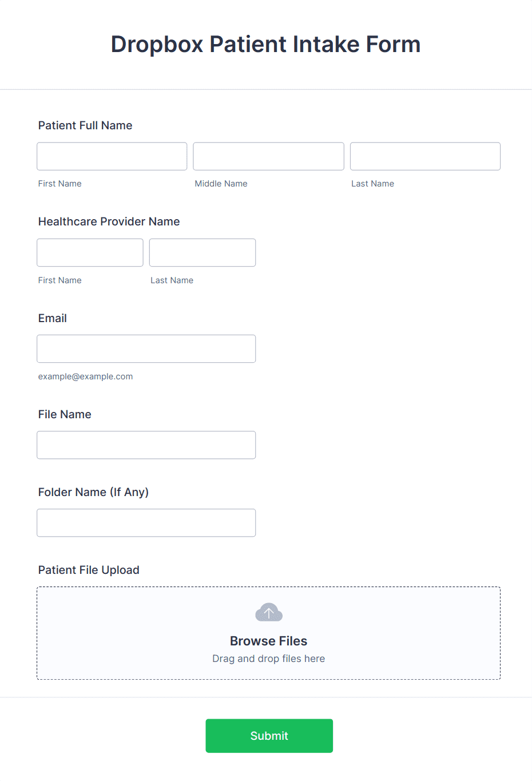Focus the Healthcare Provider Last Name field
Image resolution: width=532 pixels, height=781 pixels.
point(203,252)
